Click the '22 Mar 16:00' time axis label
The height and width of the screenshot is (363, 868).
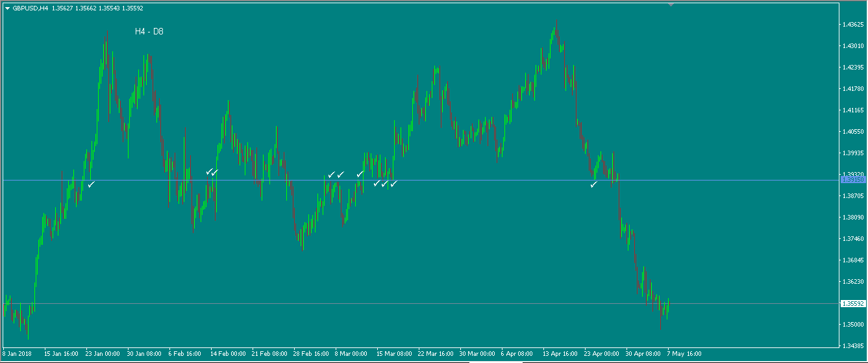tap(436, 355)
